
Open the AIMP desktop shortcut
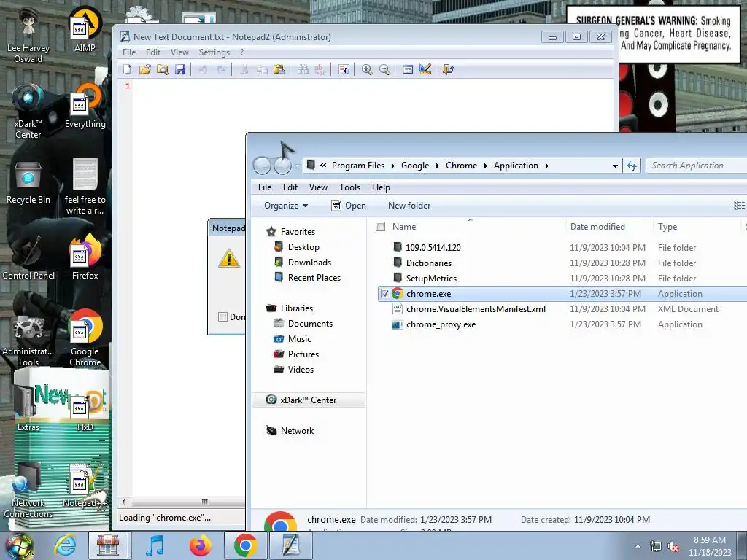(x=85, y=30)
